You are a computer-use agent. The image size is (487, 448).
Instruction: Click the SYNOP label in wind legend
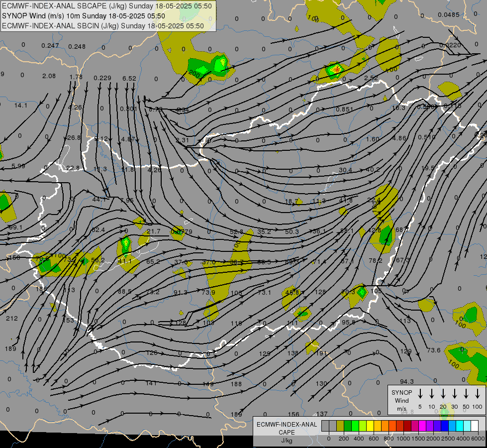click(401, 392)
